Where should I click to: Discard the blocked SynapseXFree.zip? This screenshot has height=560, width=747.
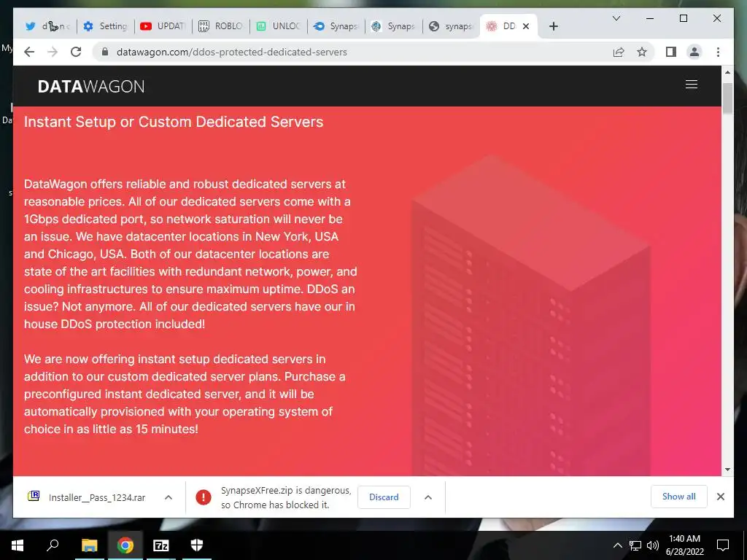(384, 497)
